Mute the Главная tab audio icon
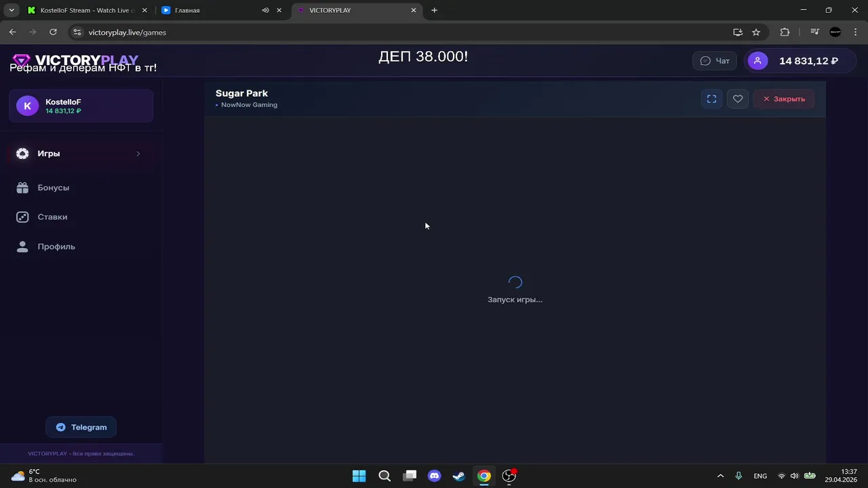This screenshot has height=488, width=868. (265, 10)
